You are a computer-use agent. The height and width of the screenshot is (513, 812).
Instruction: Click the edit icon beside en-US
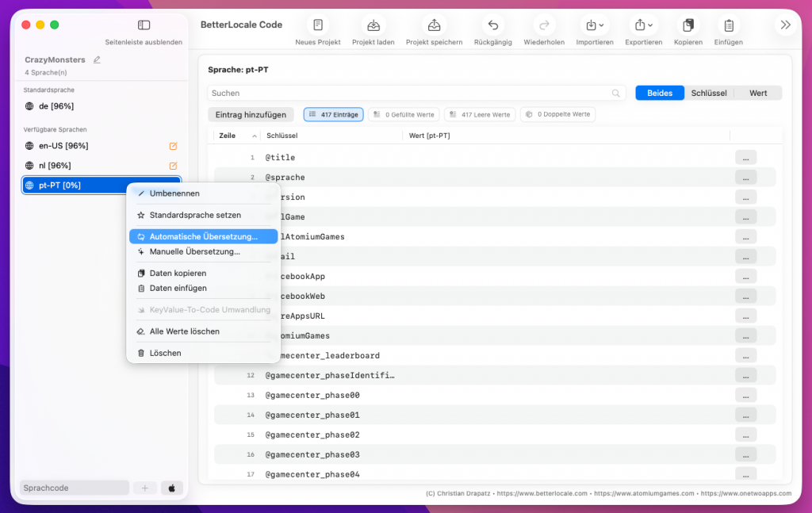tap(173, 146)
